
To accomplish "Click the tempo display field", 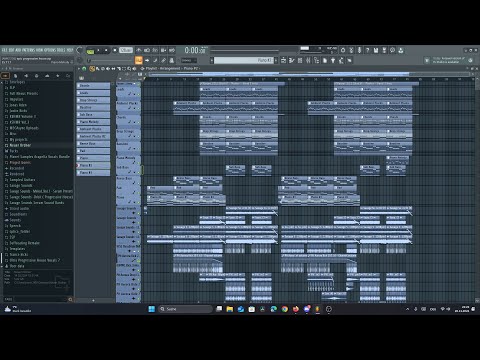I will [126, 50].
